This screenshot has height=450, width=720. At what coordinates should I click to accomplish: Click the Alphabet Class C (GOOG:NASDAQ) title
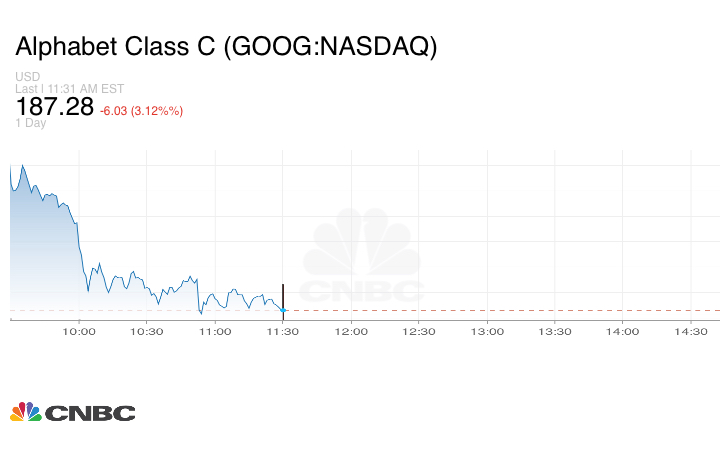[x=226, y=47]
